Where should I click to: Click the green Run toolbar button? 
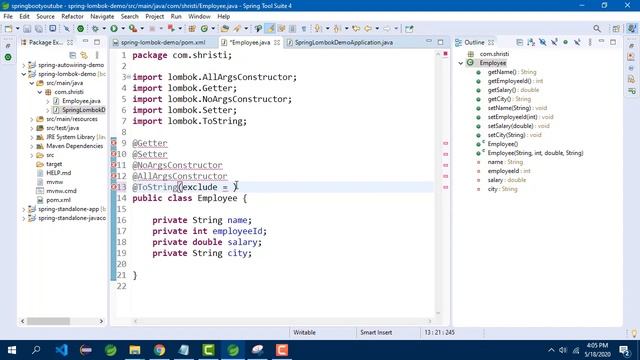point(114,29)
